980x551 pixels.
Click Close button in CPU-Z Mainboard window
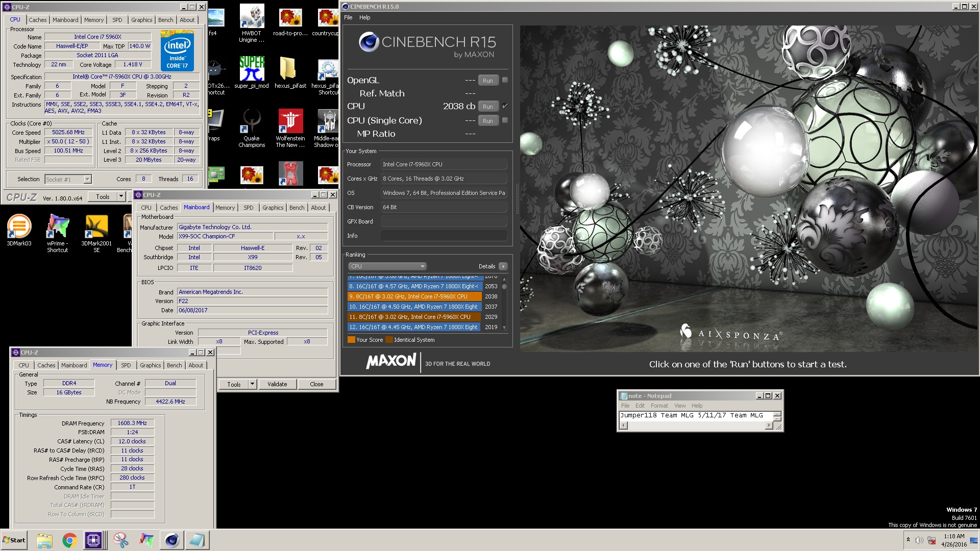point(316,384)
